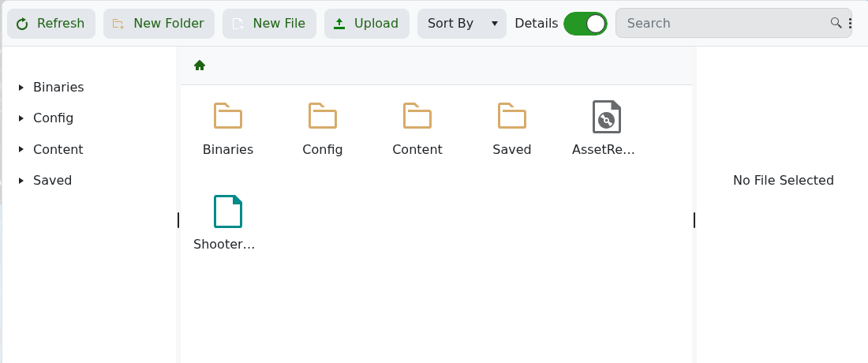Expand the Saved tree node arrow

tap(21, 181)
